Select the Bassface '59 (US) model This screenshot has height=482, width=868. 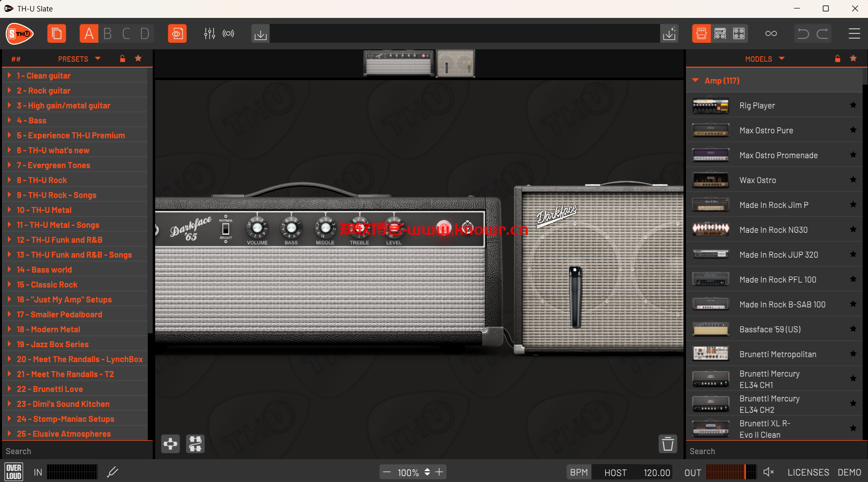[774, 329]
